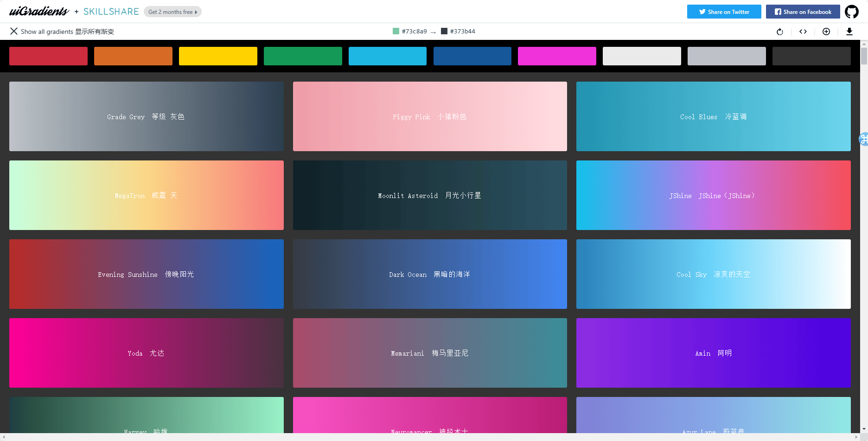
Task: Toggle the magenta color filter swatch
Action: 557,56
